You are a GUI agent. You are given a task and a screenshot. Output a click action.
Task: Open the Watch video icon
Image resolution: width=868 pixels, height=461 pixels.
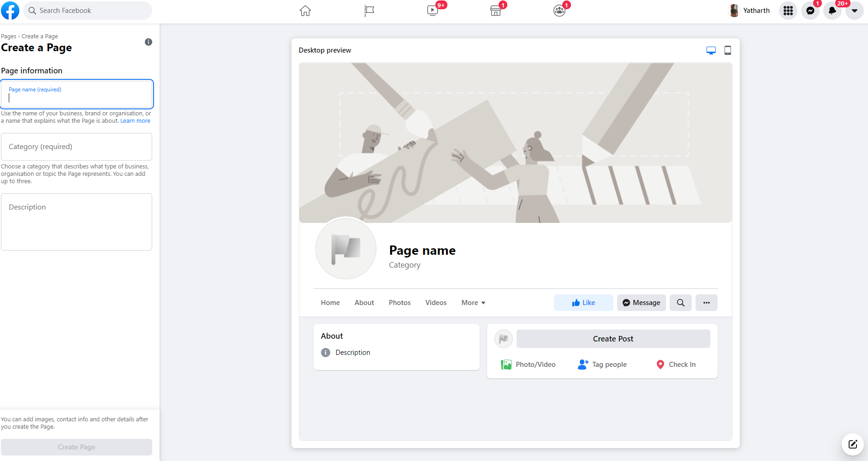click(x=433, y=11)
